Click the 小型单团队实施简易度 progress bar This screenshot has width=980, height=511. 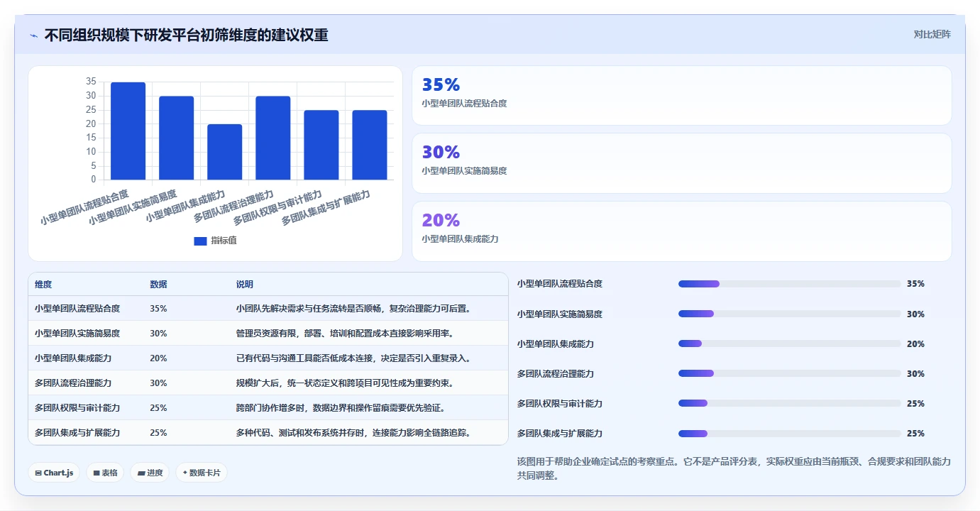click(x=789, y=314)
